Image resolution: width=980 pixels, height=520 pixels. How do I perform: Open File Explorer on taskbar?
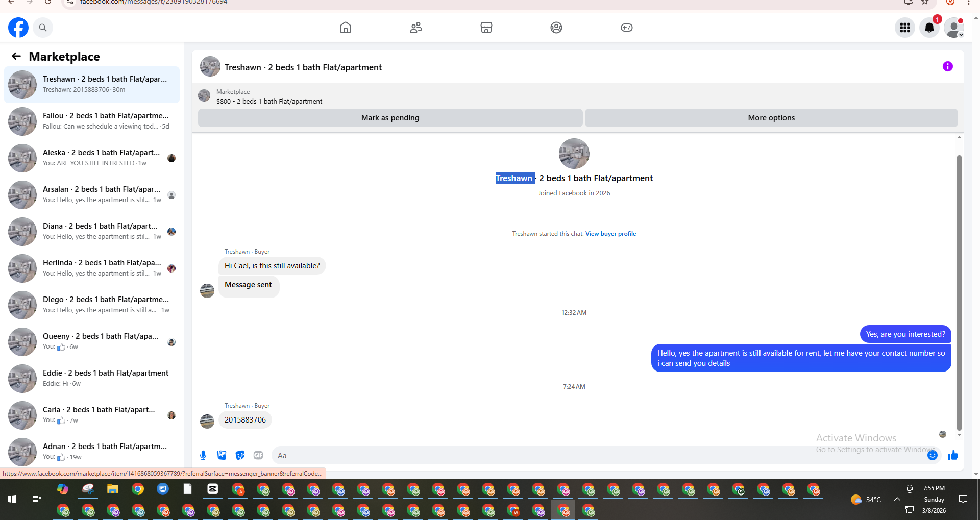(113, 489)
